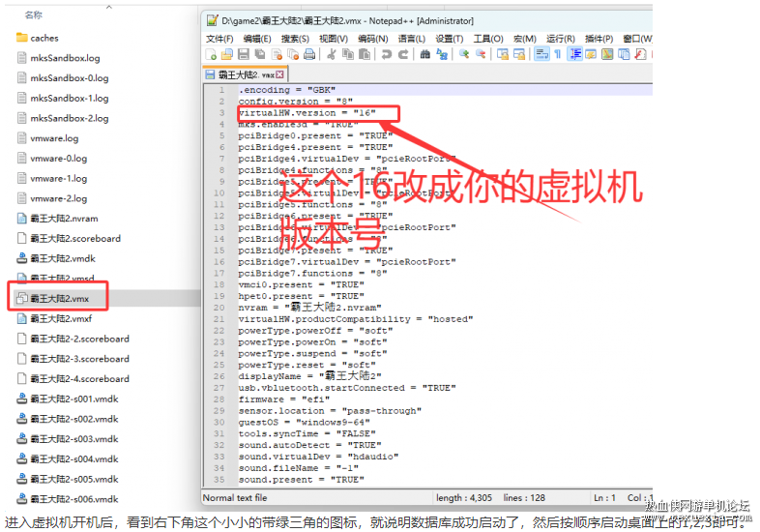
Task: Select the vmware-1.log file
Action: coord(52,179)
